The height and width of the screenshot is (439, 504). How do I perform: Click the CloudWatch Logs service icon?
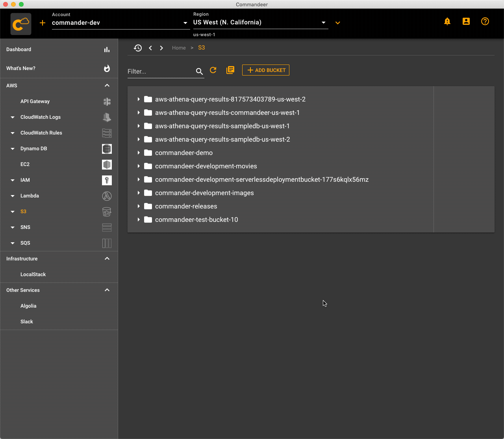pos(107,117)
